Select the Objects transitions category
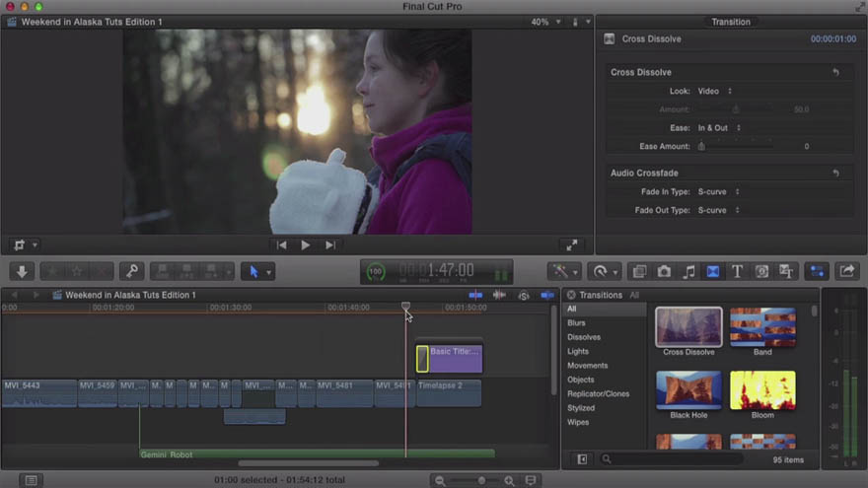 pos(605,380)
